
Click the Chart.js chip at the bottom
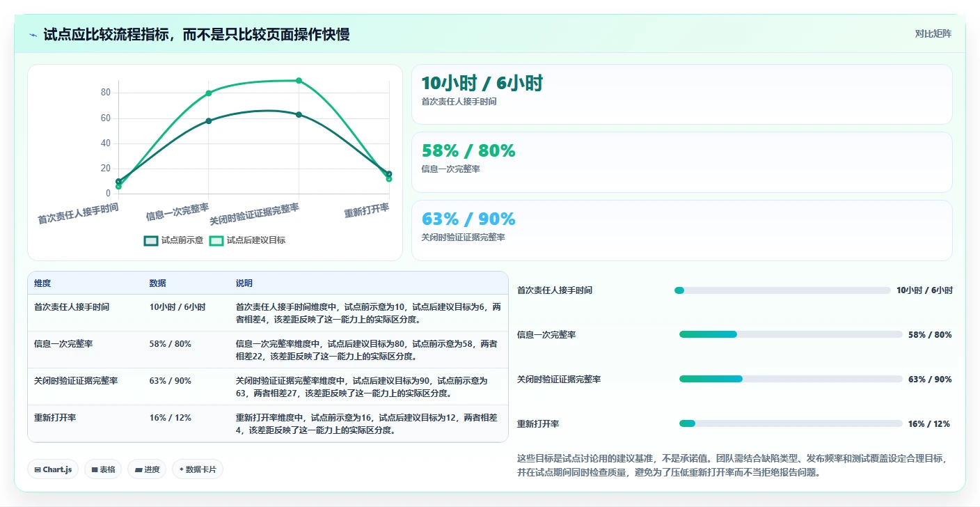pyautogui.click(x=53, y=469)
